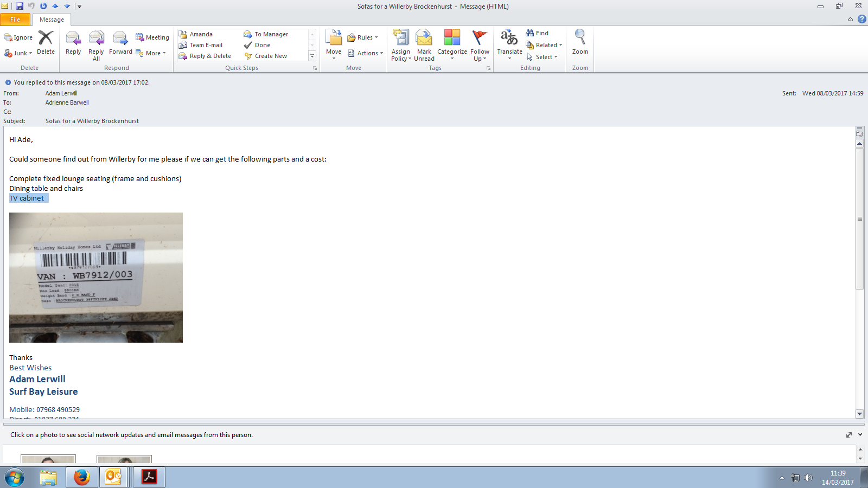The image size is (868, 488).
Task: Reply with a Meeting
Action: [152, 37]
